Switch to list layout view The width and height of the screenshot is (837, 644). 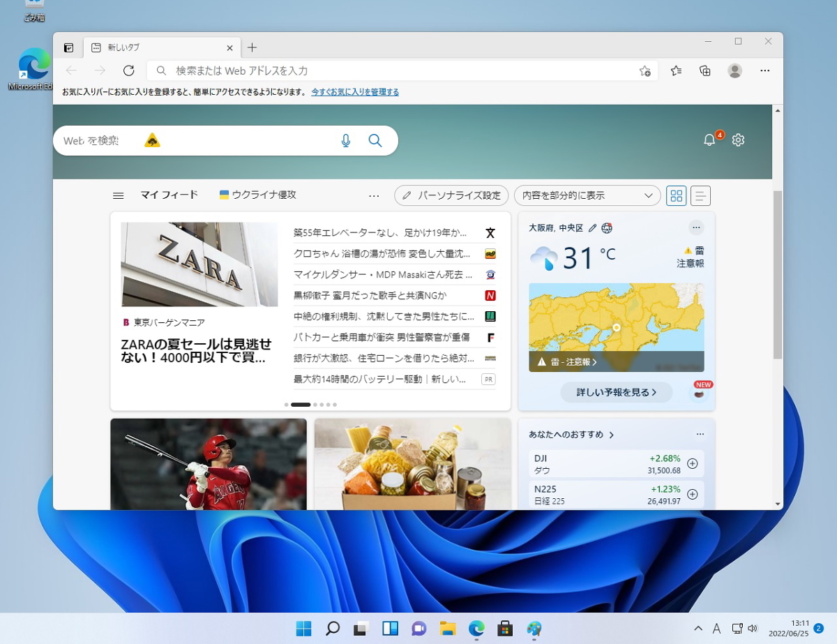[700, 195]
